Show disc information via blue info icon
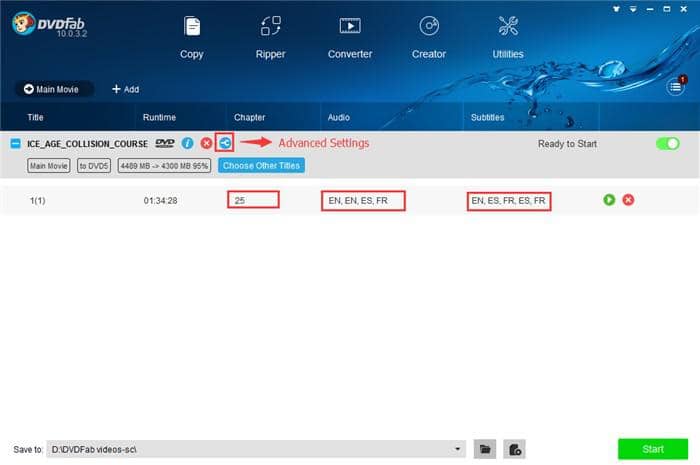 [188, 143]
